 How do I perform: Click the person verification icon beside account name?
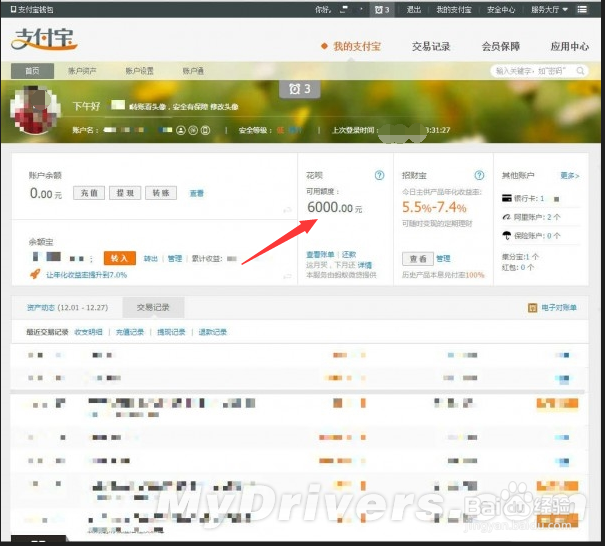pyautogui.click(x=181, y=130)
